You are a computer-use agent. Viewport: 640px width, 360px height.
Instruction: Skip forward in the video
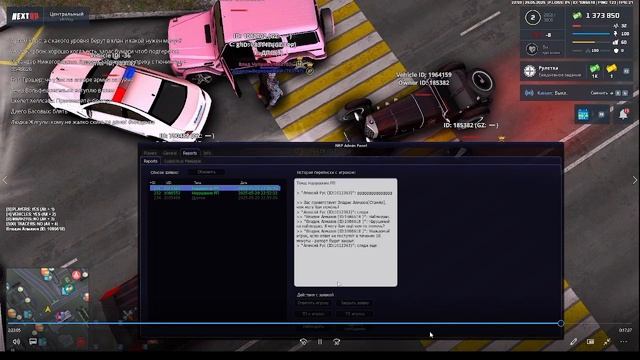336,342
